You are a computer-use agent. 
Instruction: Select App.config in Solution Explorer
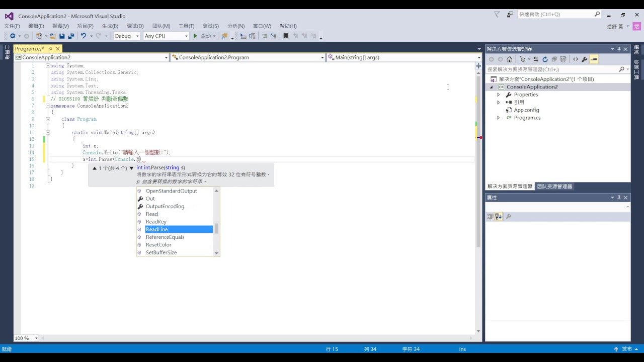click(526, 110)
